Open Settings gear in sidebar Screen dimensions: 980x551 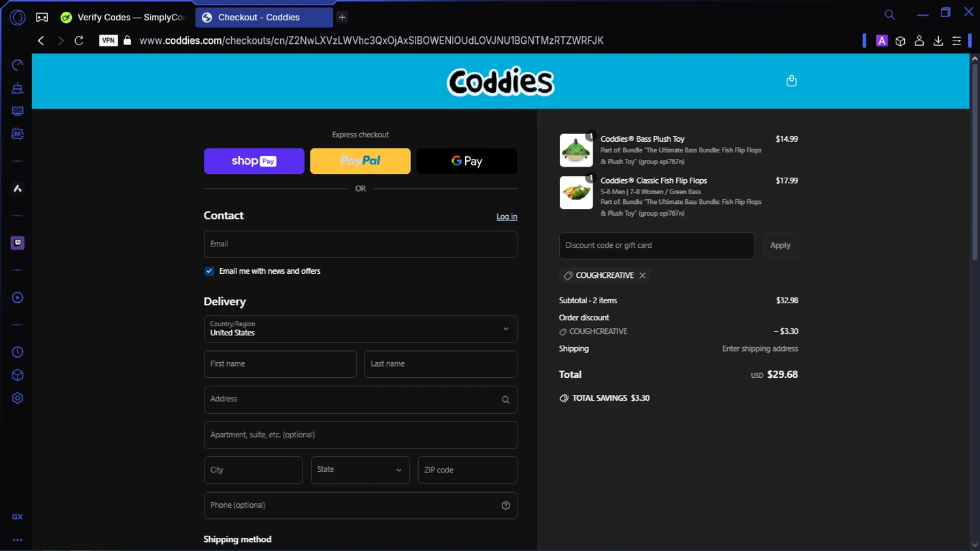[x=18, y=398]
